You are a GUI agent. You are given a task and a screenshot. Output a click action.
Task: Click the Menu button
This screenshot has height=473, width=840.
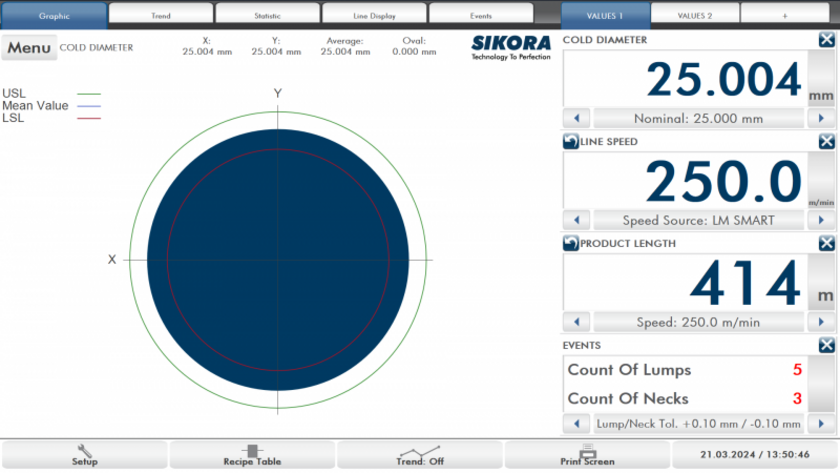(x=29, y=48)
